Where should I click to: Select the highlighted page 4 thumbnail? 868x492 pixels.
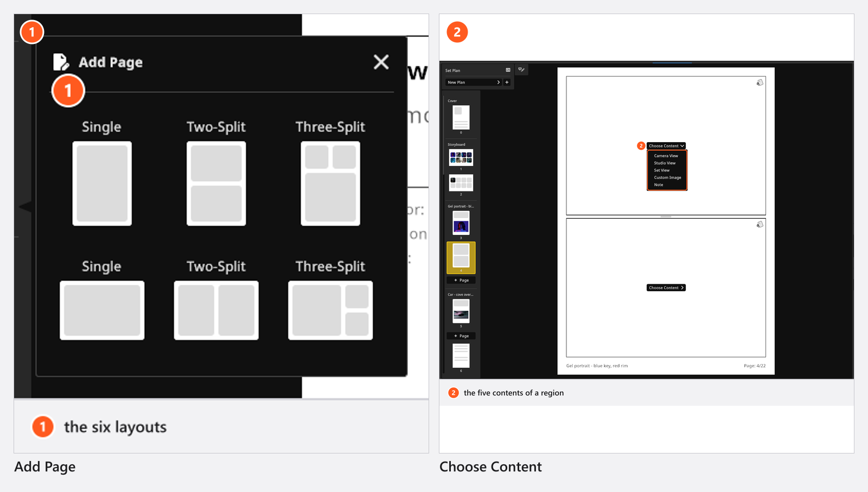(x=461, y=258)
